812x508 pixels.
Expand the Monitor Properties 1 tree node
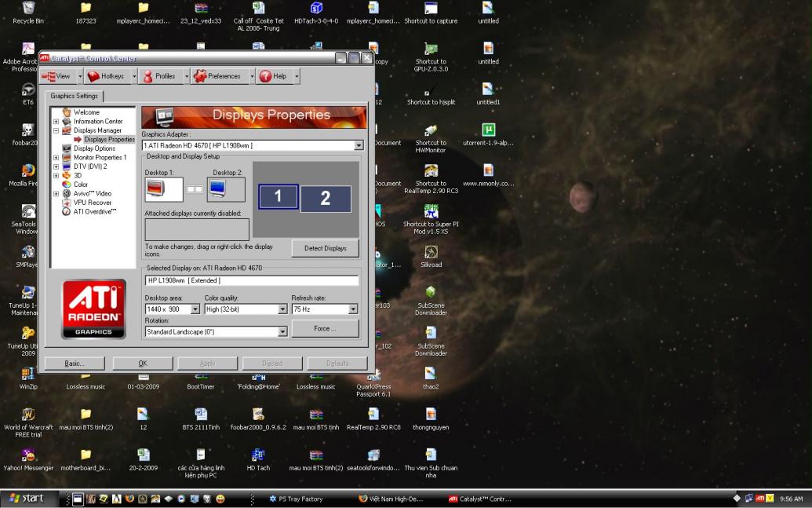56,158
